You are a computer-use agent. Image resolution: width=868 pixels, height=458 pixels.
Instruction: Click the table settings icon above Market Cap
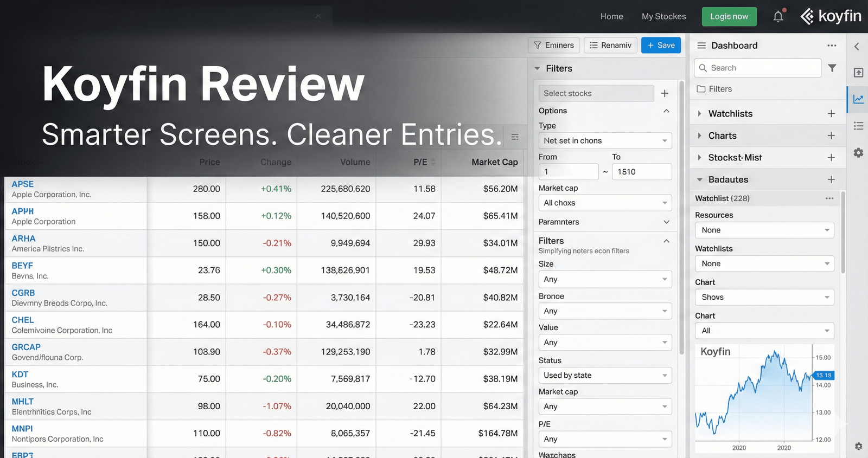pos(515,137)
